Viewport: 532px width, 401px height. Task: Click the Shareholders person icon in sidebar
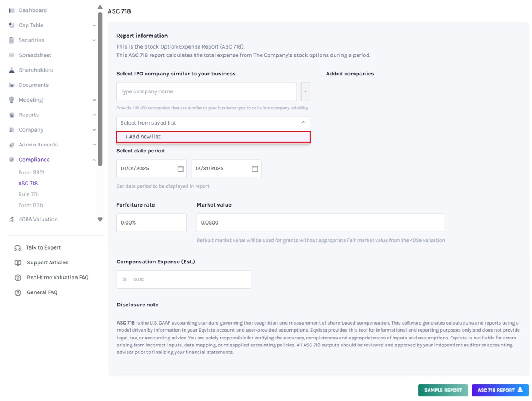[x=11, y=70]
